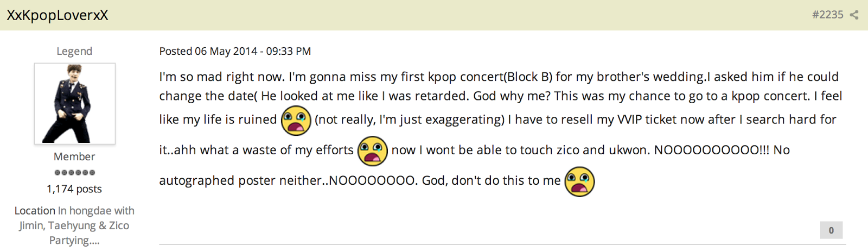The height and width of the screenshot is (251, 868).
Task: Click the Location label under posts
Action: point(35,211)
